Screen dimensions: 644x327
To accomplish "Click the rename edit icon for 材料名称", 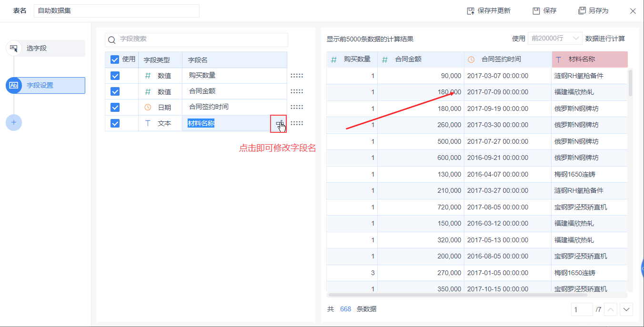I will (279, 124).
